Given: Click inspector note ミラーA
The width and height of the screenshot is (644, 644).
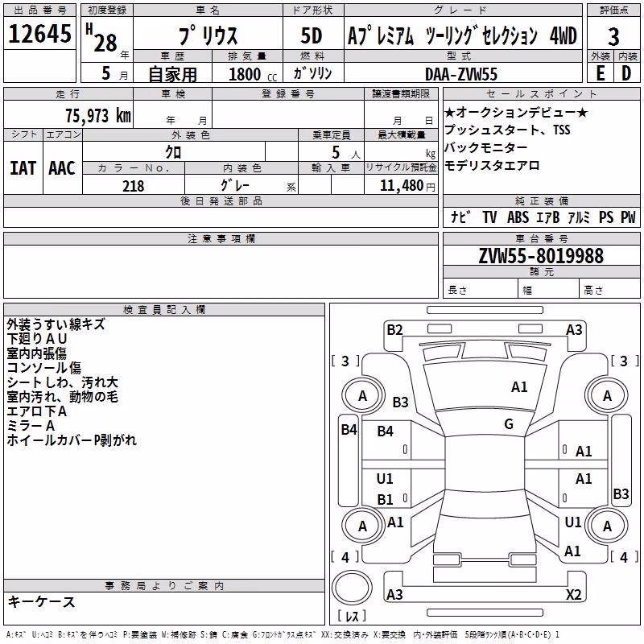Looking at the screenshot, I should click(x=31, y=426).
